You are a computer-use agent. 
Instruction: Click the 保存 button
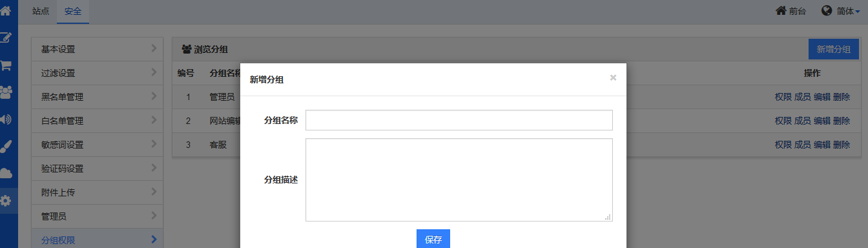[x=433, y=239]
